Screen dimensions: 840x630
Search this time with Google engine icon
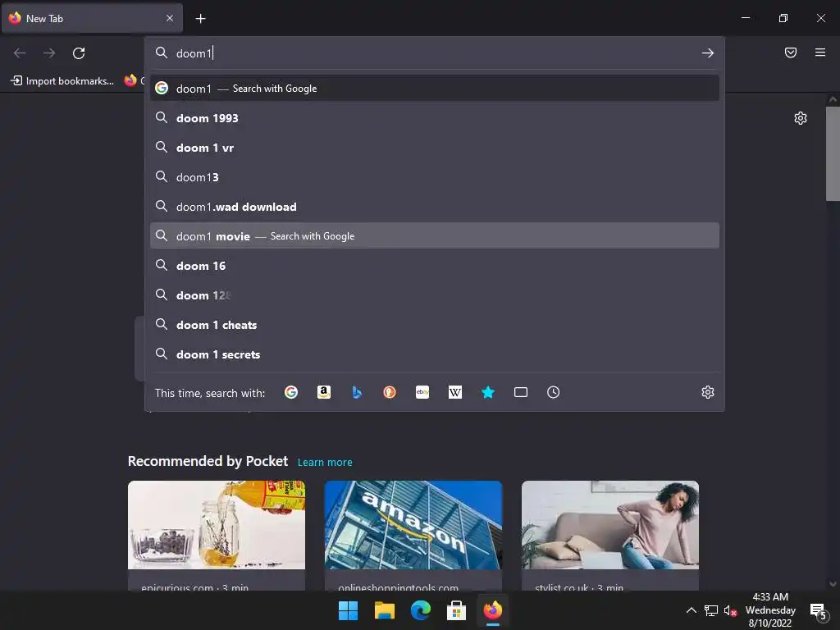(291, 392)
